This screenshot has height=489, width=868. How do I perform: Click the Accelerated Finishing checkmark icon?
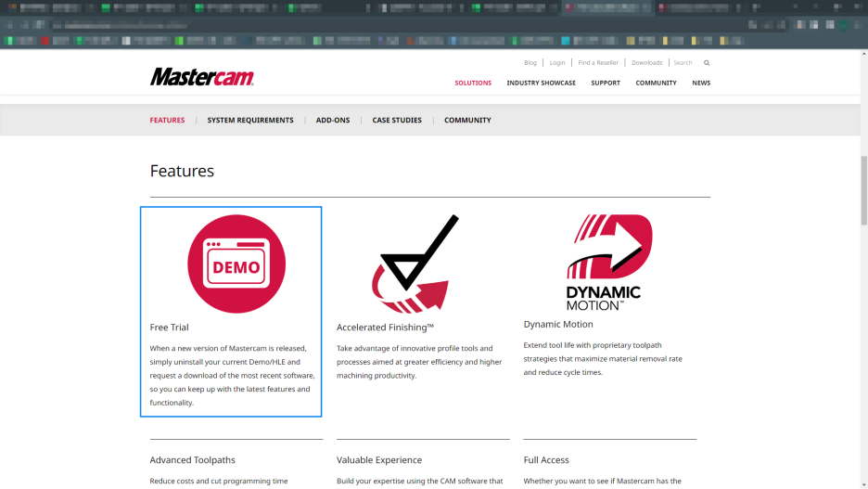415,264
